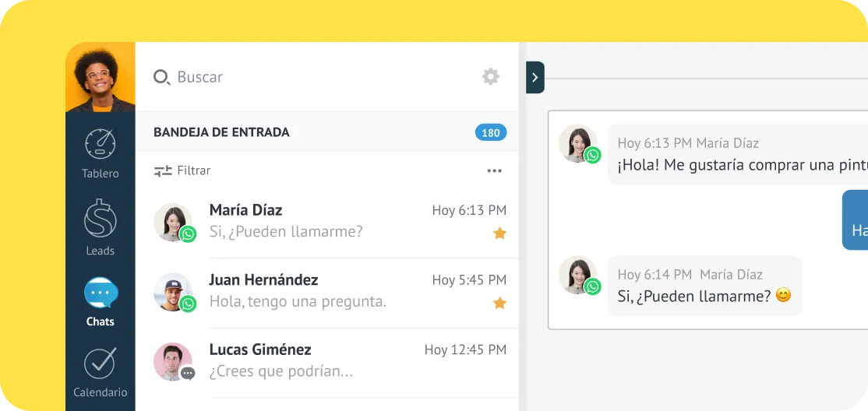
Task: Toggle star on Juan Hernández conversation
Action: pyautogui.click(x=499, y=303)
